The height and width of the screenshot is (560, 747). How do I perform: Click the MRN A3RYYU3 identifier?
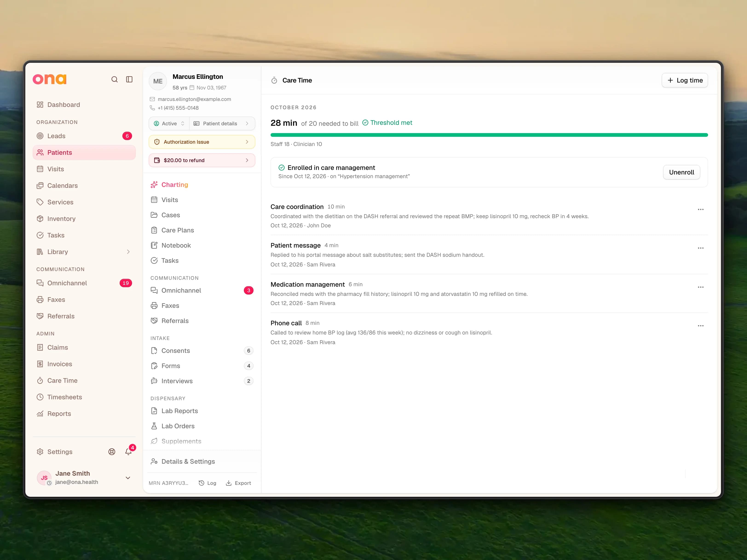click(168, 483)
